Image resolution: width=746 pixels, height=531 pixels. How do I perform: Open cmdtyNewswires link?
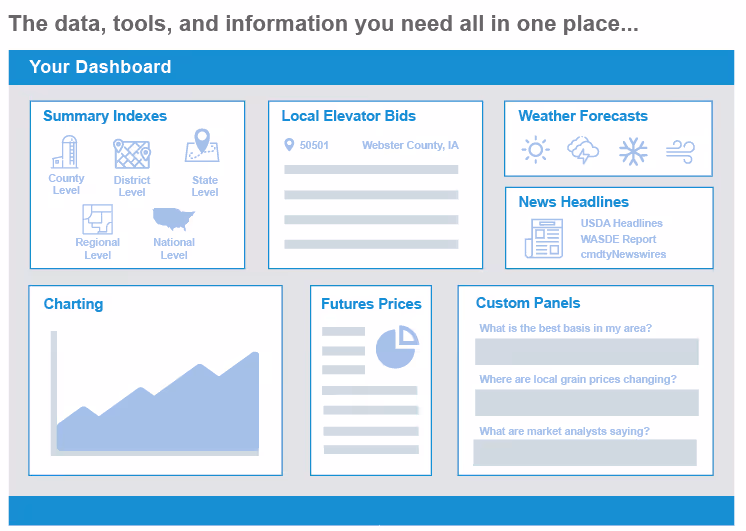click(623, 254)
